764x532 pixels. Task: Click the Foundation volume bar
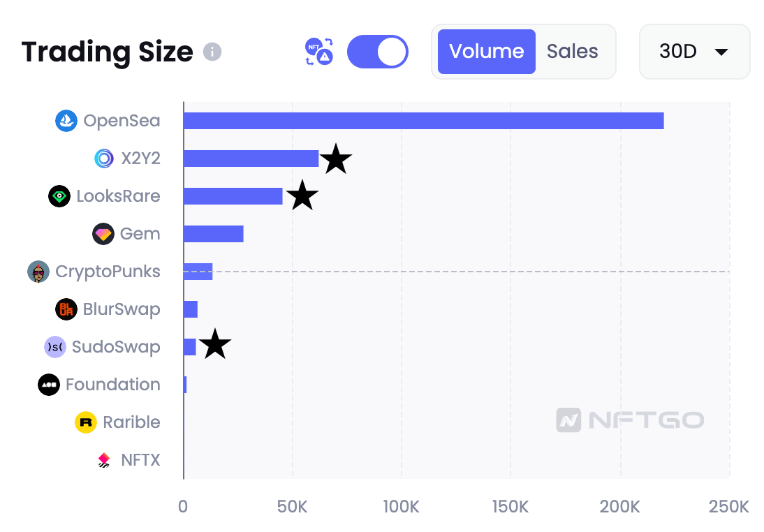pyautogui.click(x=185, y=385)
